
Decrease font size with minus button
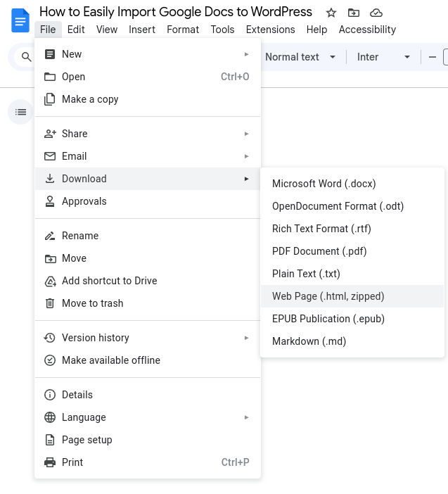433,57
